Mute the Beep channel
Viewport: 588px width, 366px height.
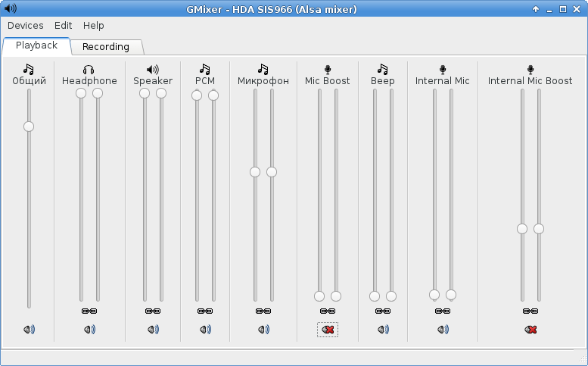pos(383,330)
